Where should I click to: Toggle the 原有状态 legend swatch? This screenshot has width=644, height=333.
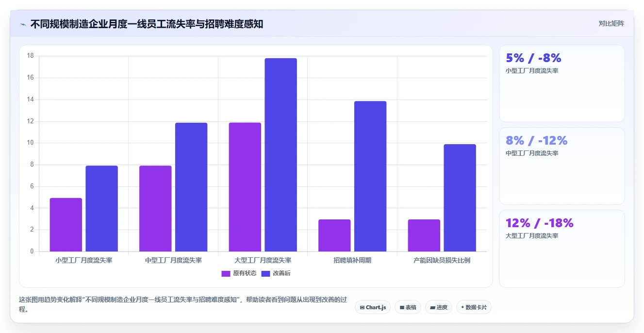tap(226, 273)
